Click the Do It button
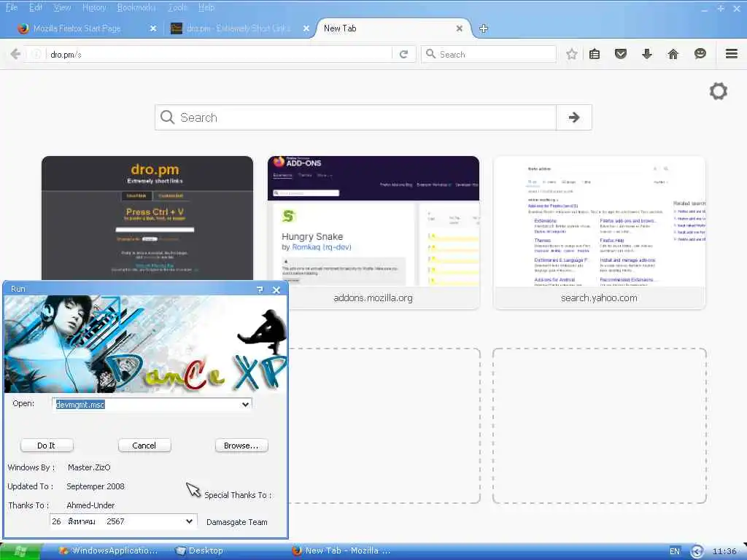The width and height of the screenshot is (747, 560). point(47,446)
